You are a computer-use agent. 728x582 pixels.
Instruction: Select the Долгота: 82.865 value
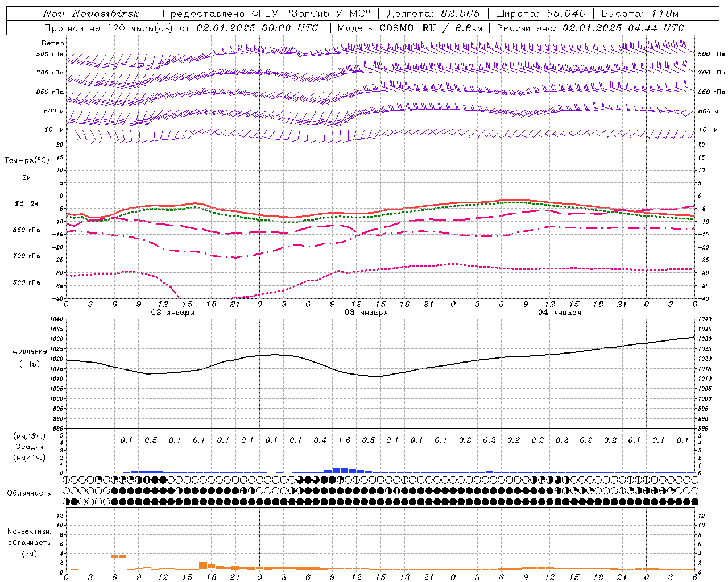click(x=433, y=14)
